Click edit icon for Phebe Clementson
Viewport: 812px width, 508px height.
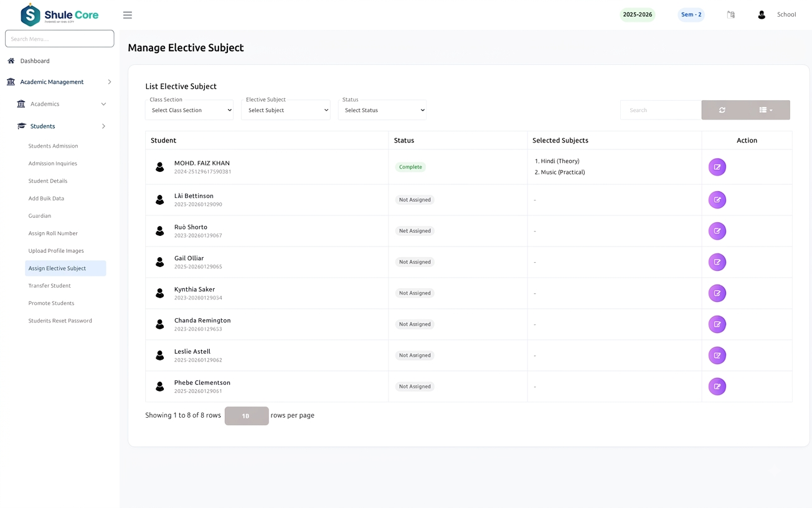click(717, 387)
